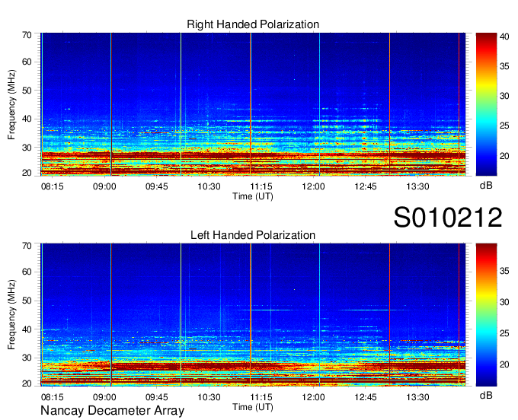Click the S010212 label
This screenshot has width=518, height=420.
[448, 217]
